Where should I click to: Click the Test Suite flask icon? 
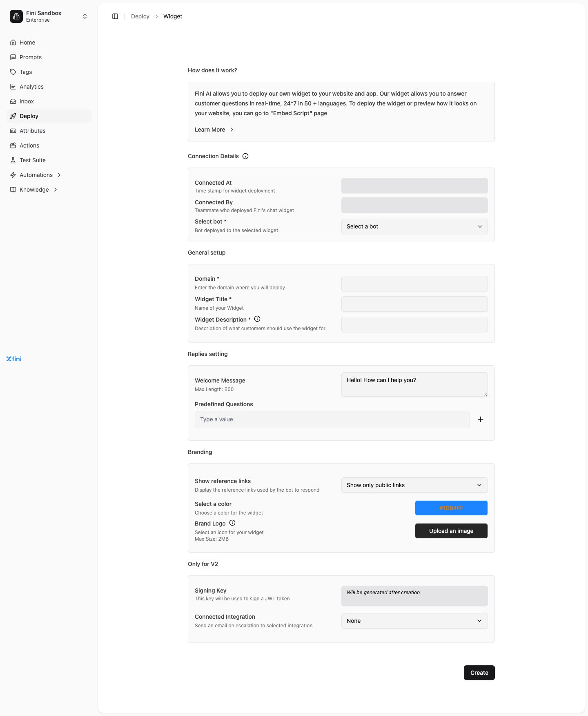tap(13, 160)
